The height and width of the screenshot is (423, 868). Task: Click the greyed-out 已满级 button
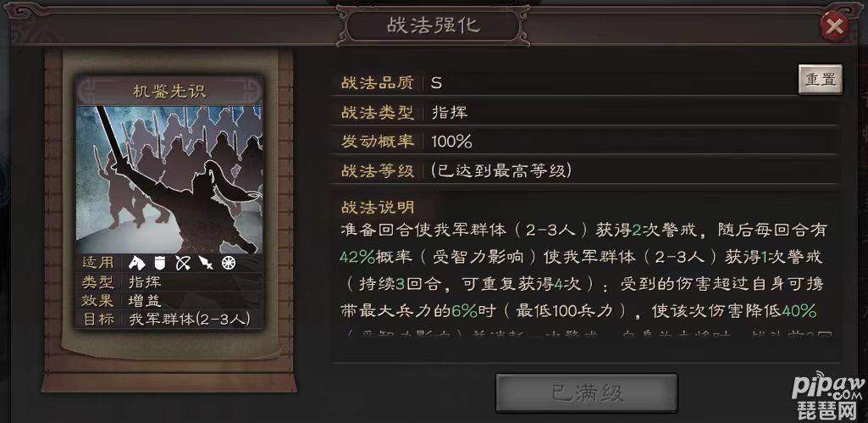pyautogui.click(x=586, y=393)
